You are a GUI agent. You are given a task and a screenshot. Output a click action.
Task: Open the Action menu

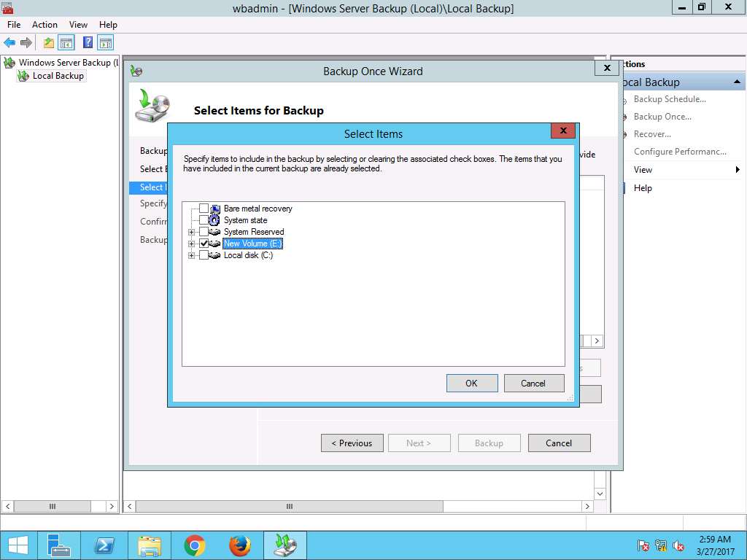point(44,25)
